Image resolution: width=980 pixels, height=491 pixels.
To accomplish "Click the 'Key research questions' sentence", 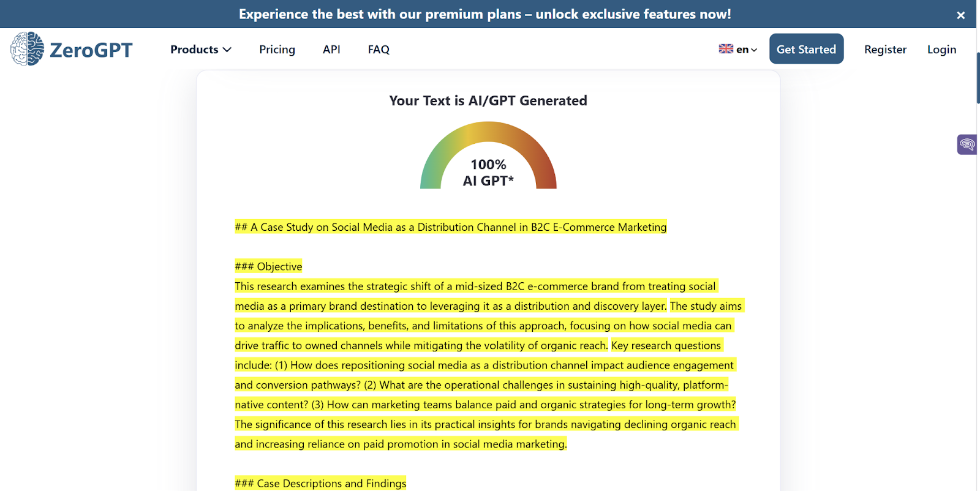I will tap(666, 345).
